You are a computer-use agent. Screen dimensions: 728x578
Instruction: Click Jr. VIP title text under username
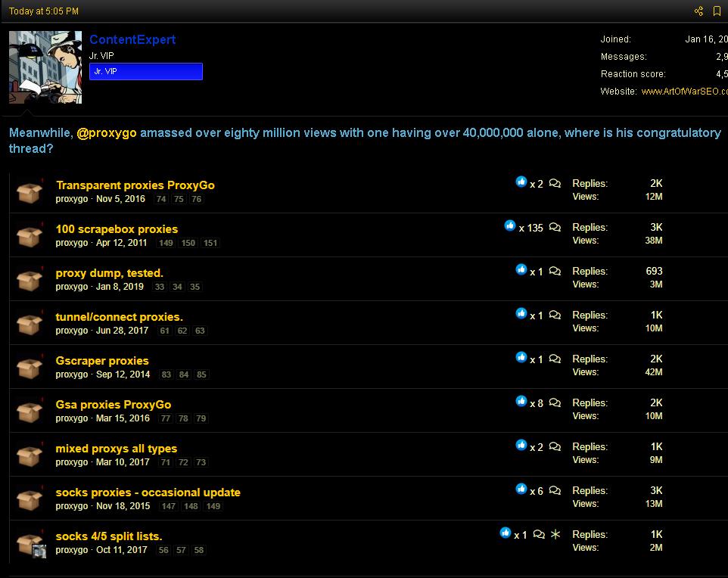pos(101,56)
